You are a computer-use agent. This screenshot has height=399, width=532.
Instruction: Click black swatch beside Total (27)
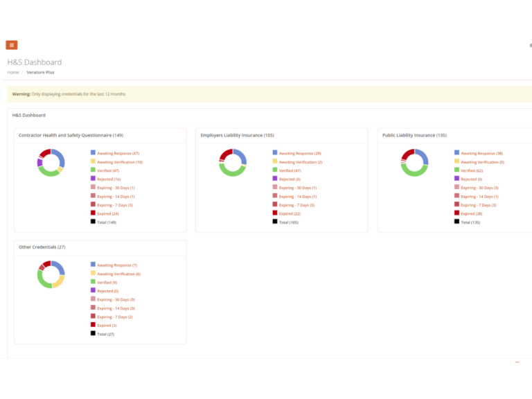[x=93, y=333]
